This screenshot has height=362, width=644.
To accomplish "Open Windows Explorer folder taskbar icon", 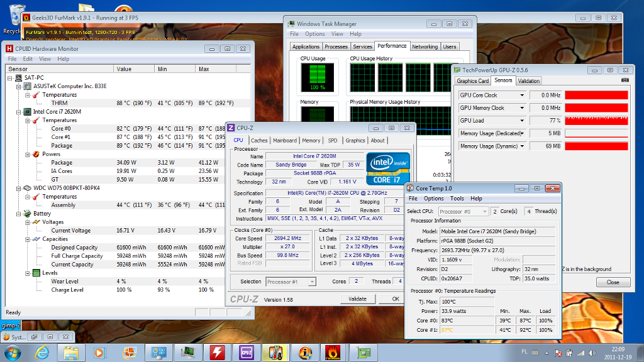I will point(71,353).
